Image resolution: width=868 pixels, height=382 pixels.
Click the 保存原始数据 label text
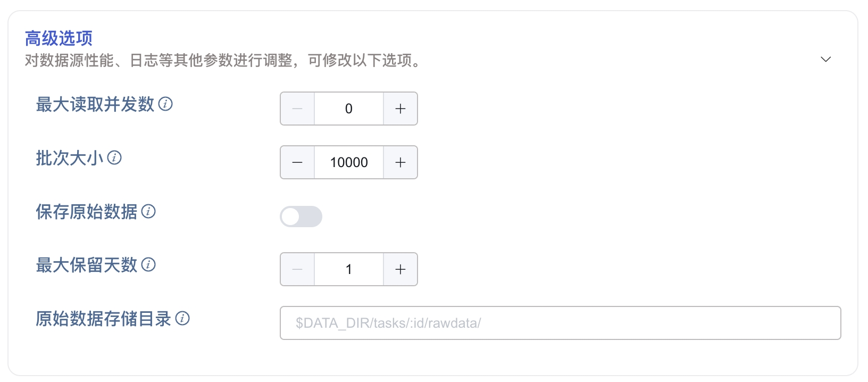click(x=87, y=212)
